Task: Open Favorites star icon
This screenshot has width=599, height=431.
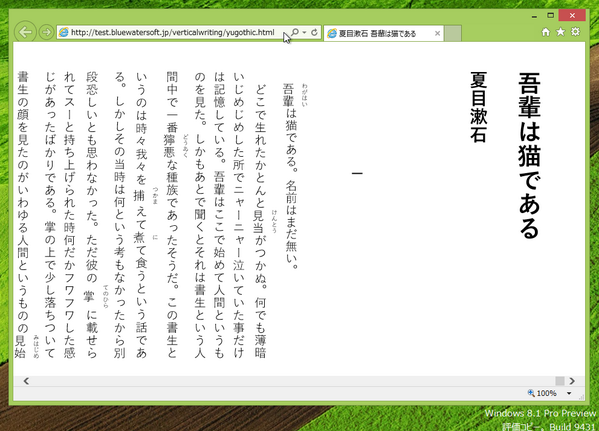Action: [560, 32]
